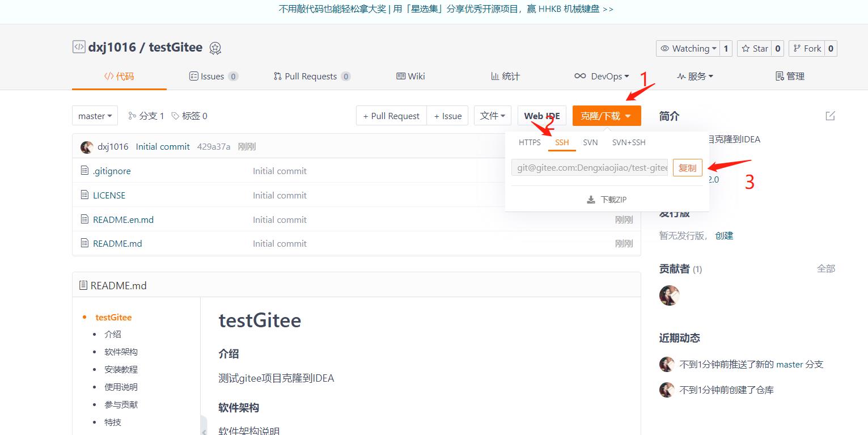Jump to 参与贡献 in README outline

tap(121, 404)
